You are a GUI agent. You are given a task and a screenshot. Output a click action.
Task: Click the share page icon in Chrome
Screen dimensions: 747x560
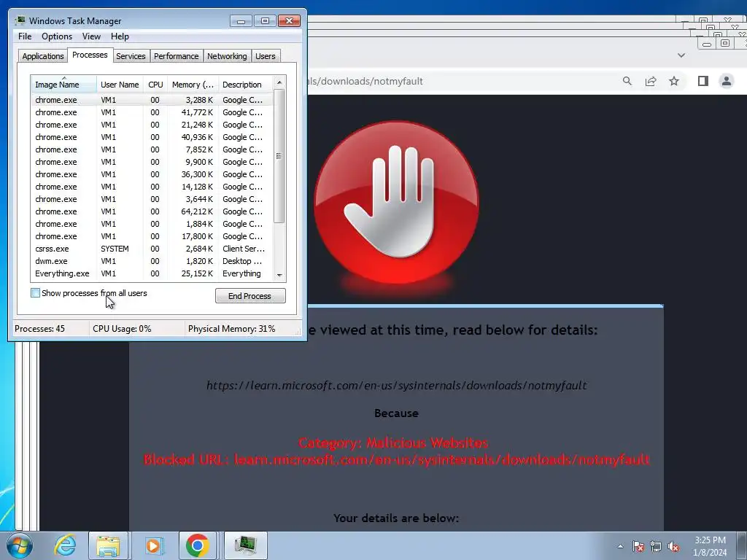point(650,82)
